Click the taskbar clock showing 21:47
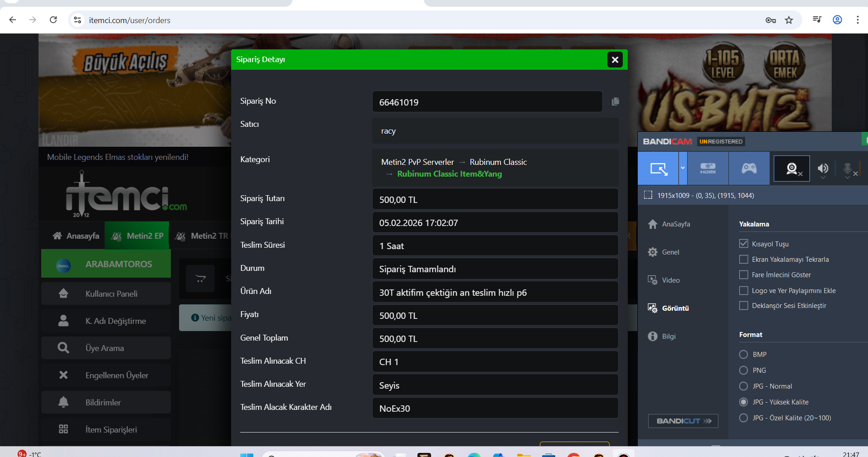 click(851, 453)
